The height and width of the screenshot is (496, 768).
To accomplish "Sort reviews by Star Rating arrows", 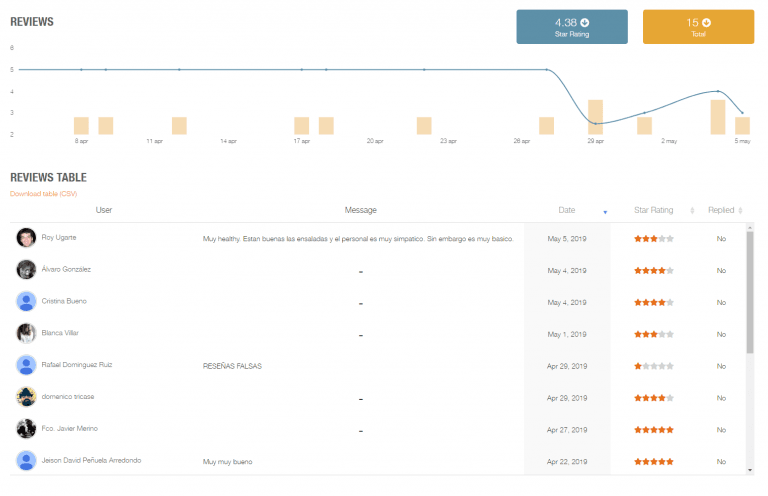I will [x=692, y=211].
